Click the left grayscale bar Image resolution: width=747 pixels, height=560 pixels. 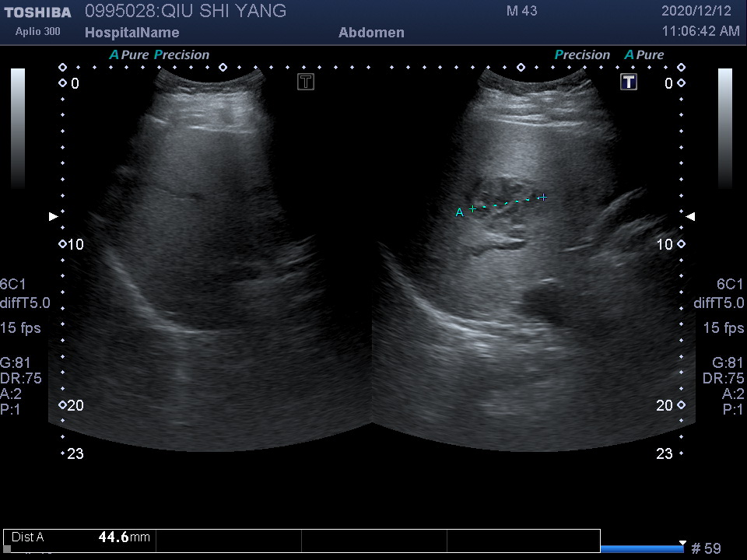coord(18,128)
